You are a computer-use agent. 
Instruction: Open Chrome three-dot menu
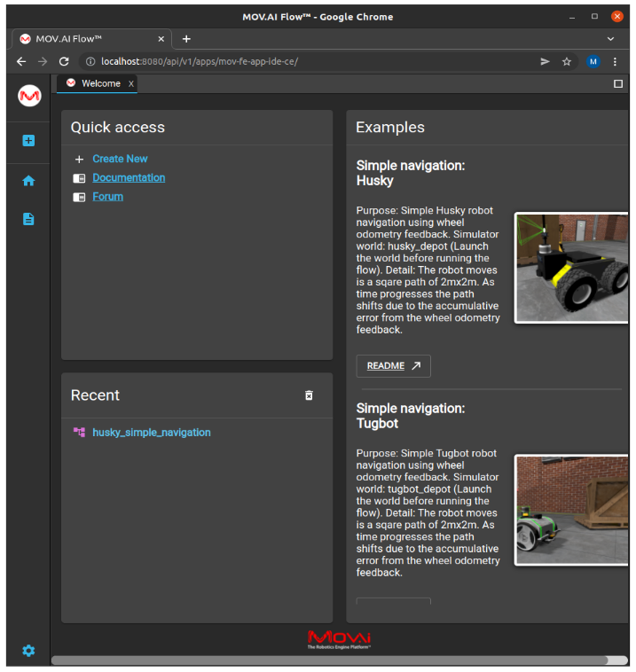point(615,62)
